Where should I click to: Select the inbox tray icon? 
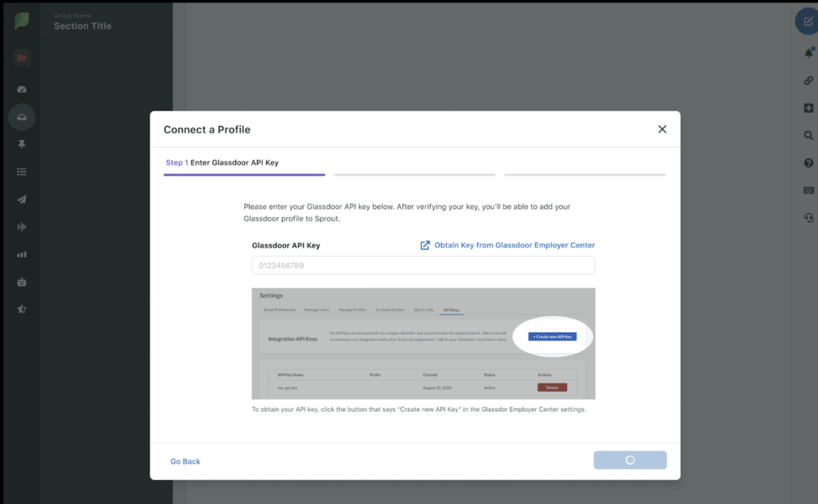point(22,117)
